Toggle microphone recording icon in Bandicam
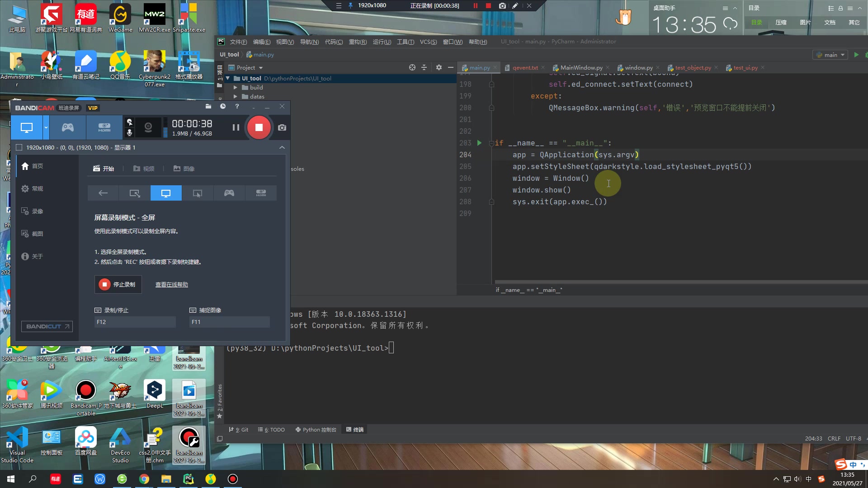 pyautogui.click(x=130, y=132)
